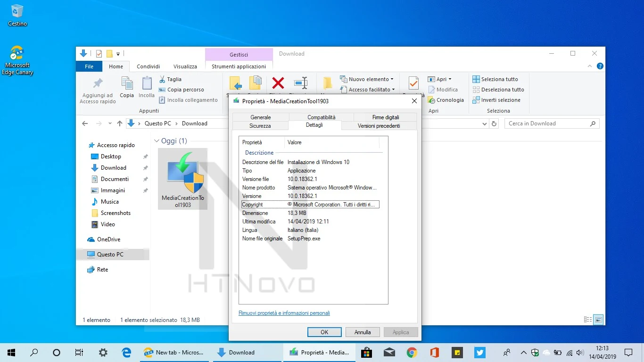Screen dimensions: 644x362
Task: Select Documenti in the navigation pane
Action: click(115, 179)
